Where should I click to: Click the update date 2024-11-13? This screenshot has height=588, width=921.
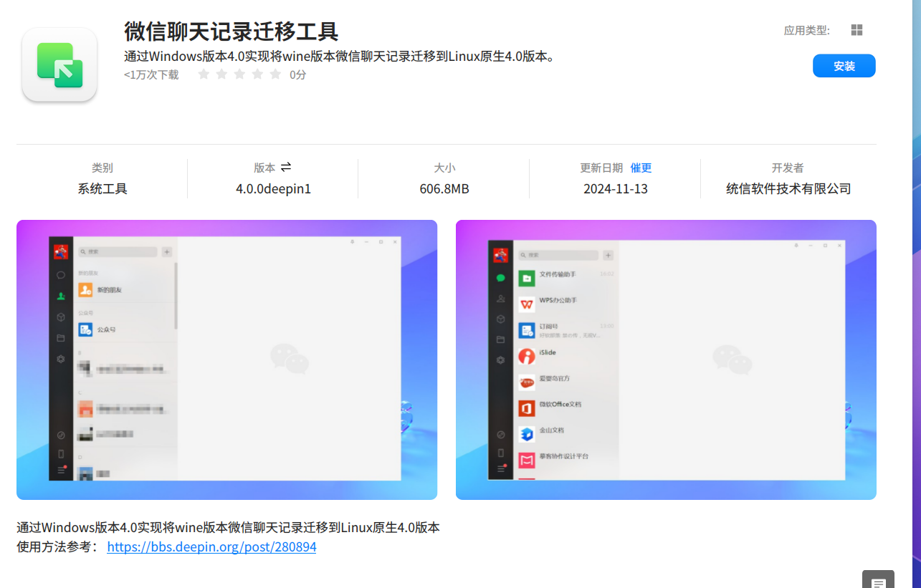(616, 189)
